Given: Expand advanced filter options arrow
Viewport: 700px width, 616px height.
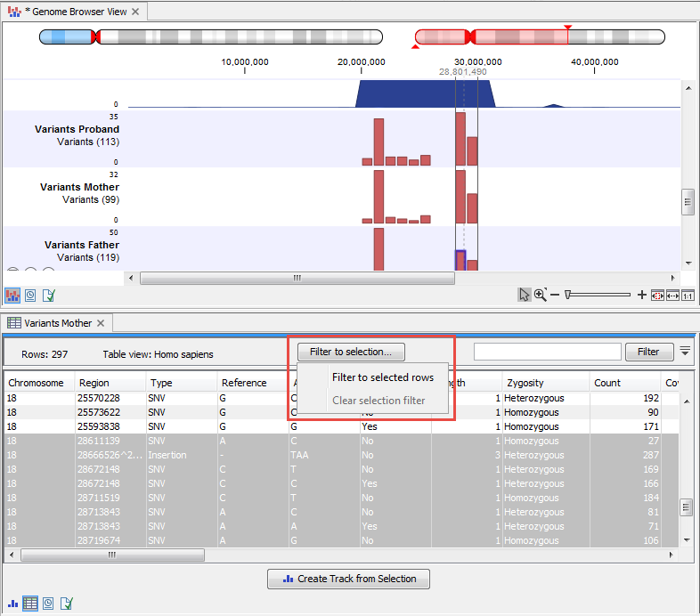Looking at the screenshot, I should 685,352.
